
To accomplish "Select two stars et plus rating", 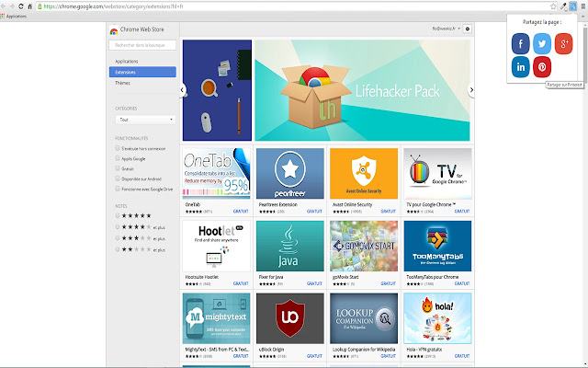I will pos(118,249).
